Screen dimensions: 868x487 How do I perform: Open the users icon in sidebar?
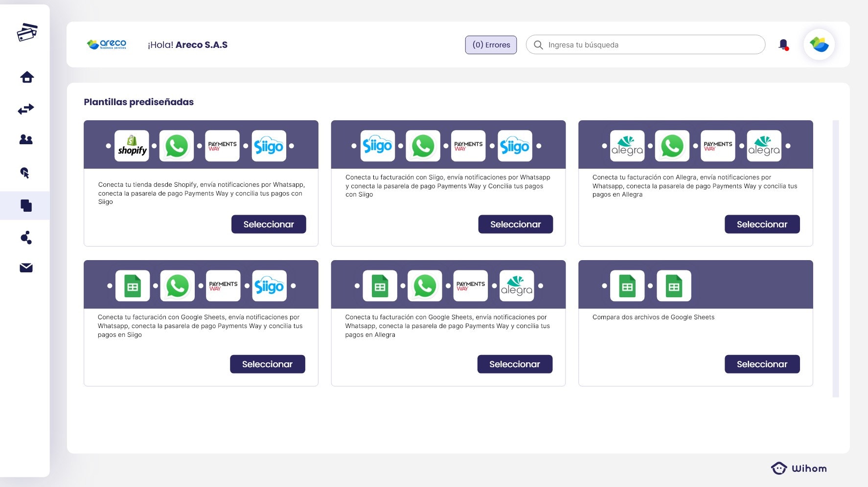click(x=26, y=140)
